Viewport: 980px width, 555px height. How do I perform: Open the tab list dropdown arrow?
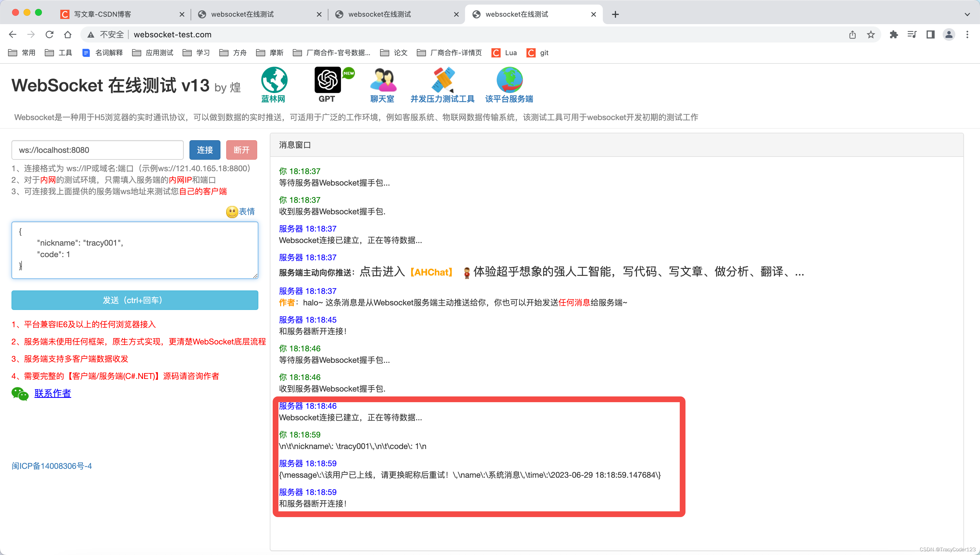coord(967,14)
